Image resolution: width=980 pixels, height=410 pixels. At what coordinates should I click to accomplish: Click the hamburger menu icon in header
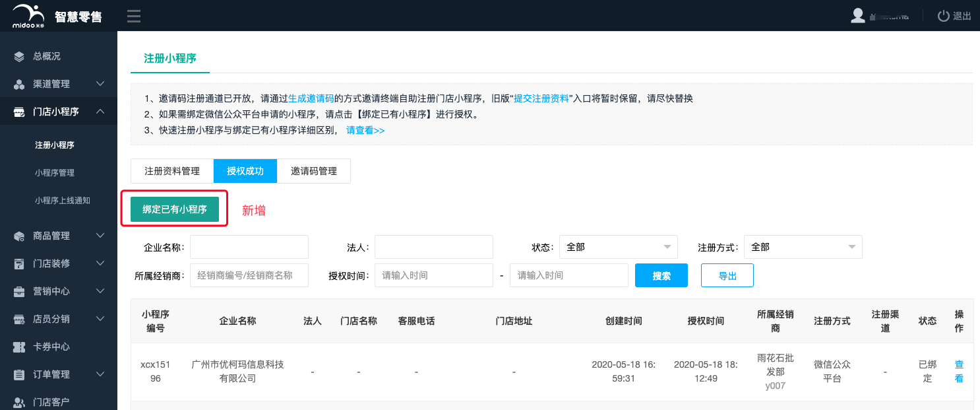point(133,16)
